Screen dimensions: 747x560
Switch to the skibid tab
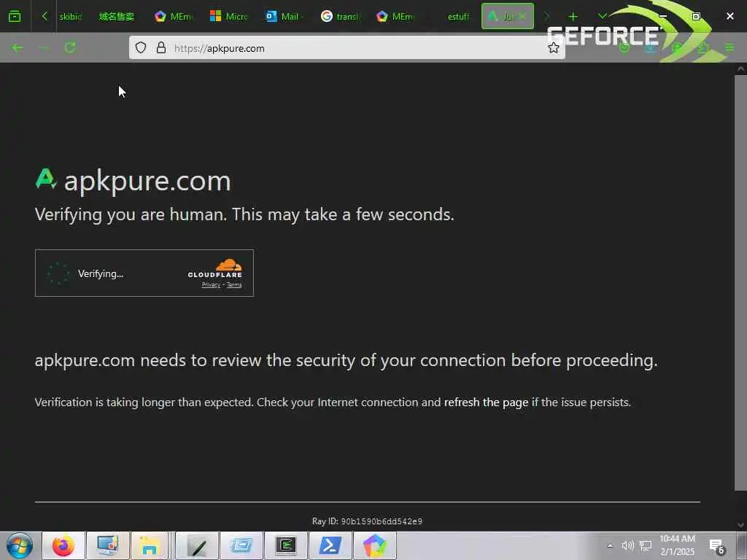[71, 17]
